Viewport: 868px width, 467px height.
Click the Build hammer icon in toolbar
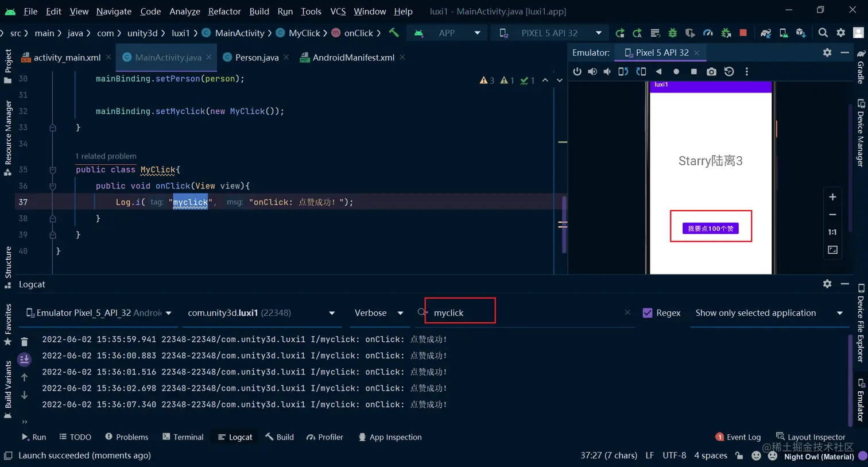[x=394, y=33]
